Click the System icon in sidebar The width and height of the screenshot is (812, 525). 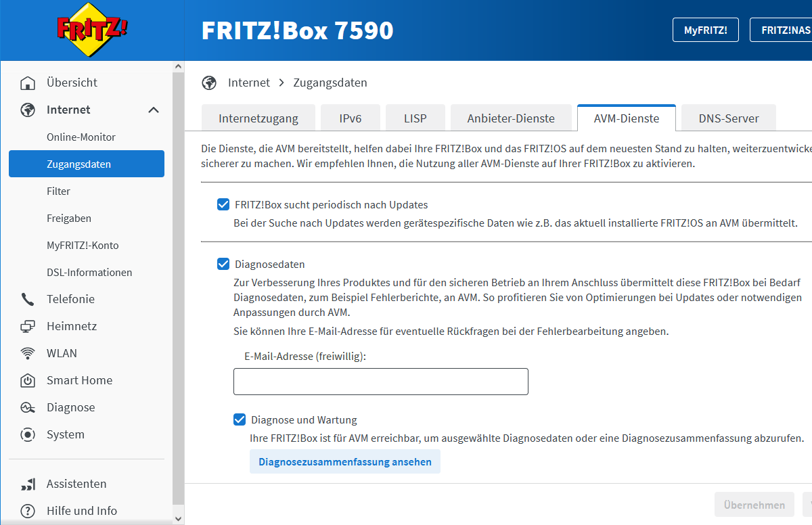click(x=28, y=435)
